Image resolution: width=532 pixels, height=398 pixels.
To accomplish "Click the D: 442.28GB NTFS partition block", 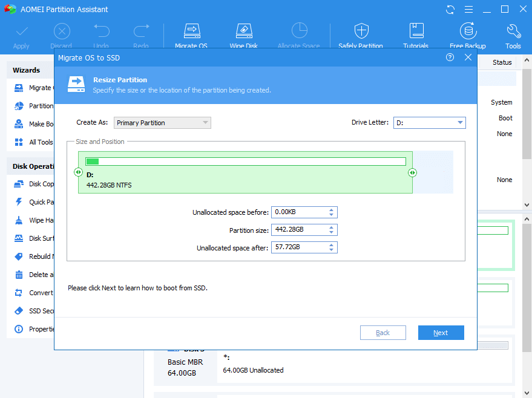I will pos(245,172).
